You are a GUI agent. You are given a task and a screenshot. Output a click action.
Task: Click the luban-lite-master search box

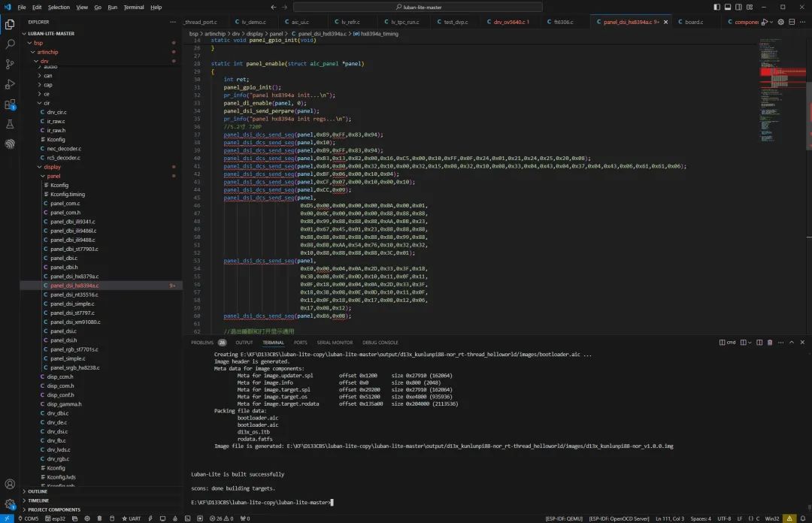[418, 8]
